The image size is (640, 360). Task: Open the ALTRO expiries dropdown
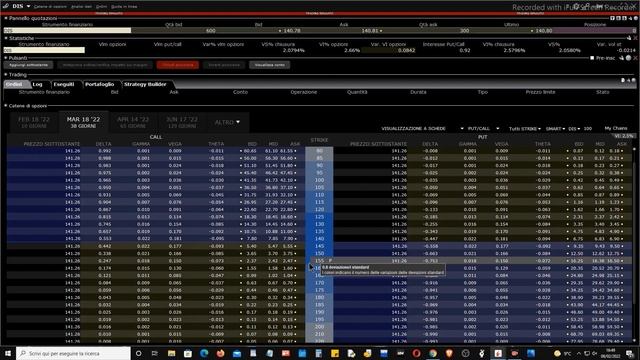(227, 122)
